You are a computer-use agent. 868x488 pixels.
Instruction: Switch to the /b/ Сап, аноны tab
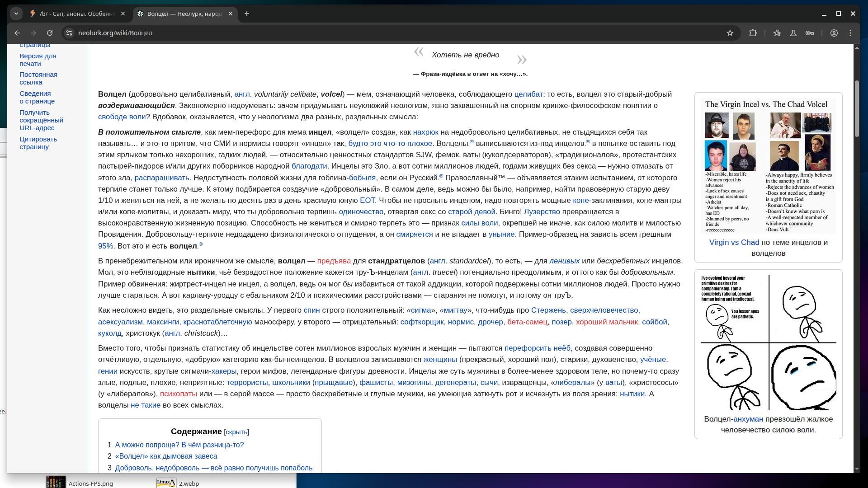coord(77,14)
